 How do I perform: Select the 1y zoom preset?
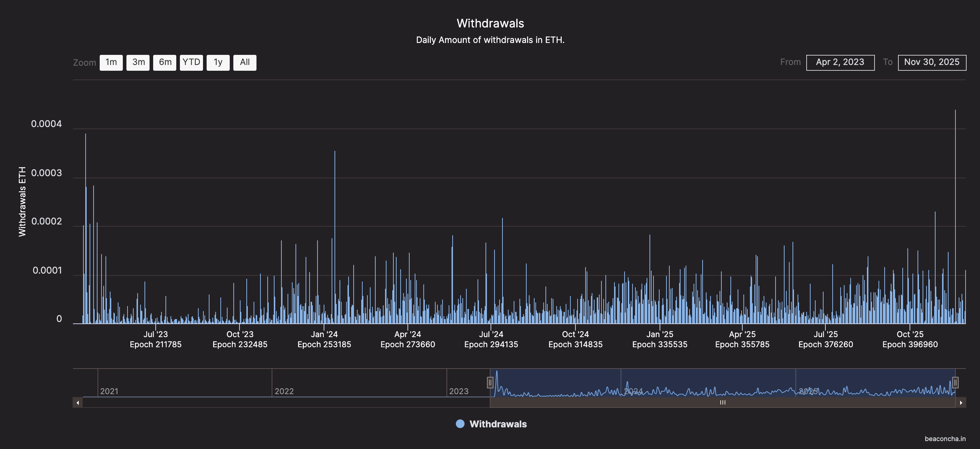pyautogui.click(x=217, y=62)
